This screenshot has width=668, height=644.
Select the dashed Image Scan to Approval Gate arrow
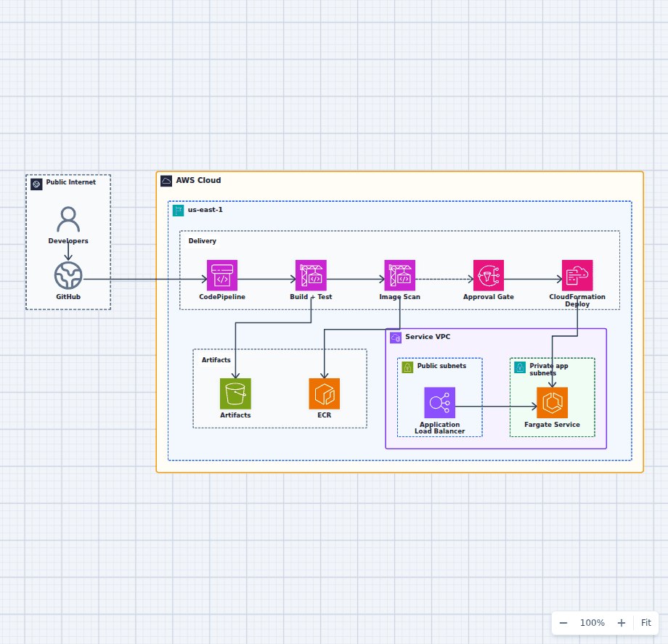[x=444, y=280]
